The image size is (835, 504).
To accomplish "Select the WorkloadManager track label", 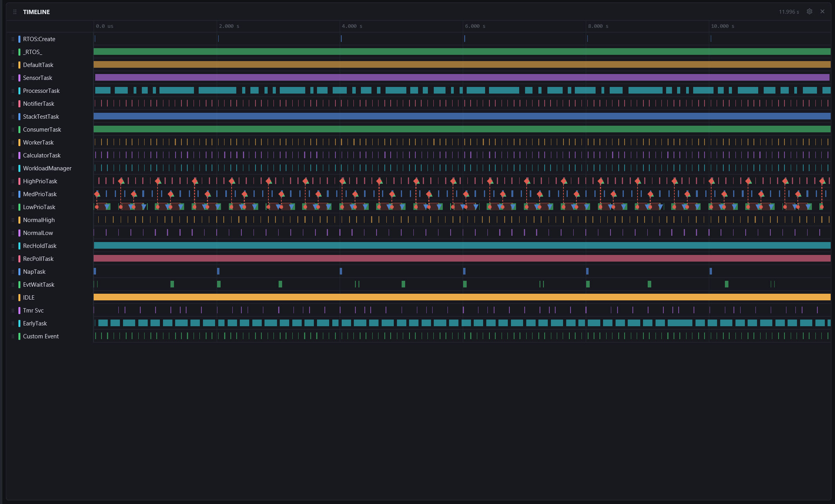I will click(47, 168).
